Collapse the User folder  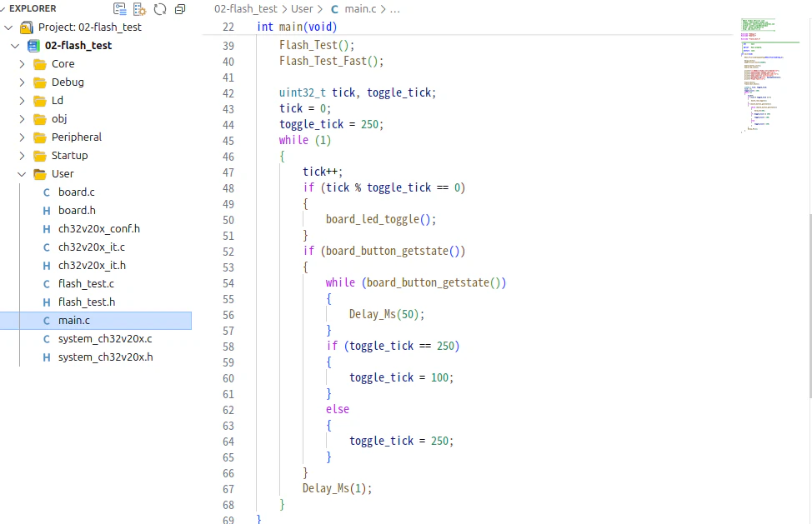tap(22, 174)
